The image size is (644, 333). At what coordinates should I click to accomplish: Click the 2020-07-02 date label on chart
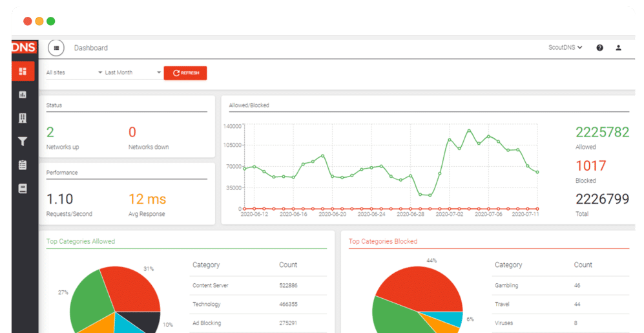coord(450,214)
